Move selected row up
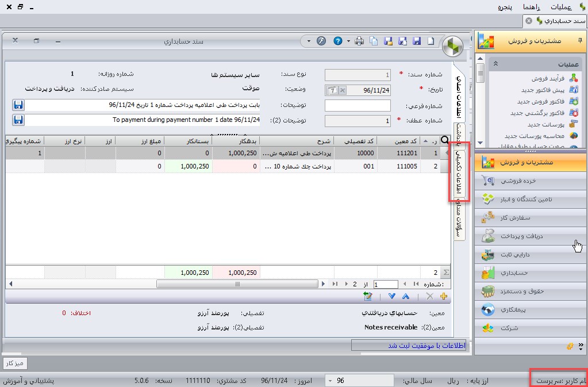The height and width of the screenshot is (387, 588). [x=405, y=296]
